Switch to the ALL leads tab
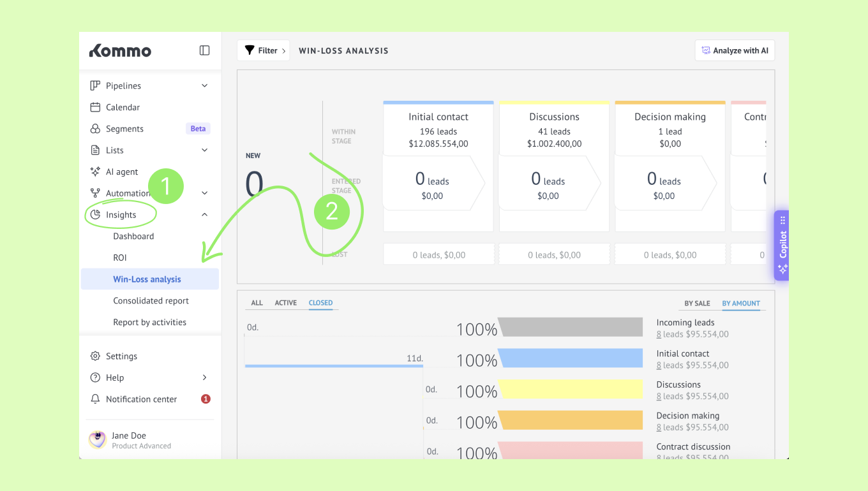Image resolution: width=868 pixels, height=491 pixels. [x=257, y=303]
